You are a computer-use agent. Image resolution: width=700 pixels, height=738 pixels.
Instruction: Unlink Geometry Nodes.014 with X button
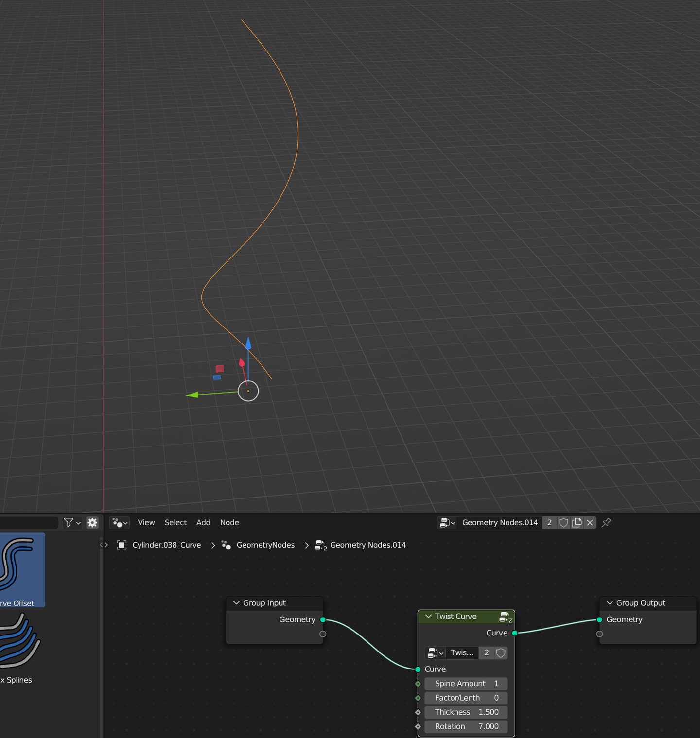[590, 523]
